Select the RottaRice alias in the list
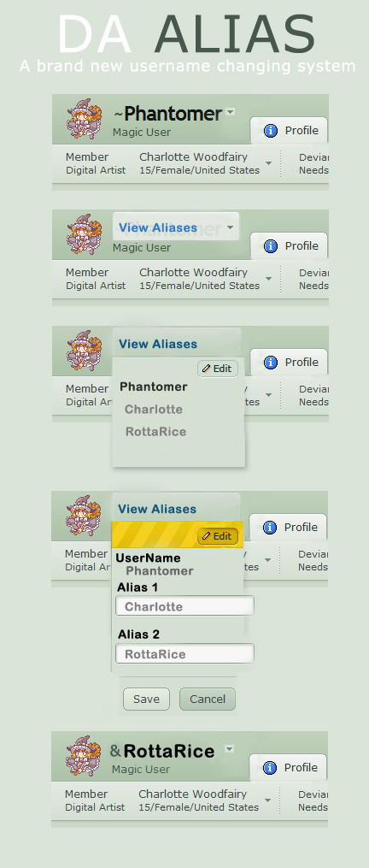This screenshot has height=868, width=369. click(155, 432)
